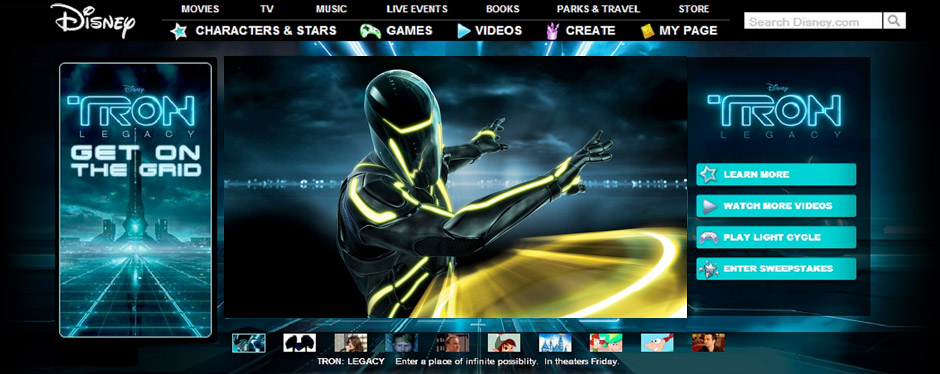Select the Tron Legacy carousel thumbnail
The image size is (940, 374).
click(x=249, y=343)
